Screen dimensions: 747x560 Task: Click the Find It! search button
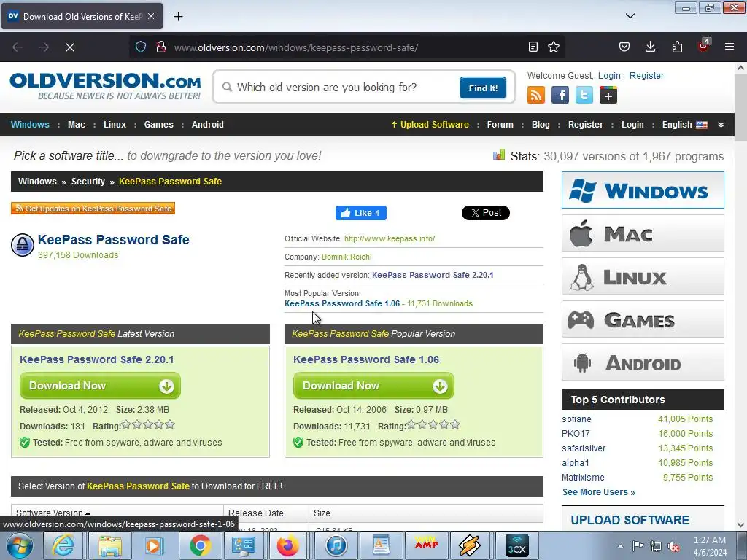click(483, 88)
